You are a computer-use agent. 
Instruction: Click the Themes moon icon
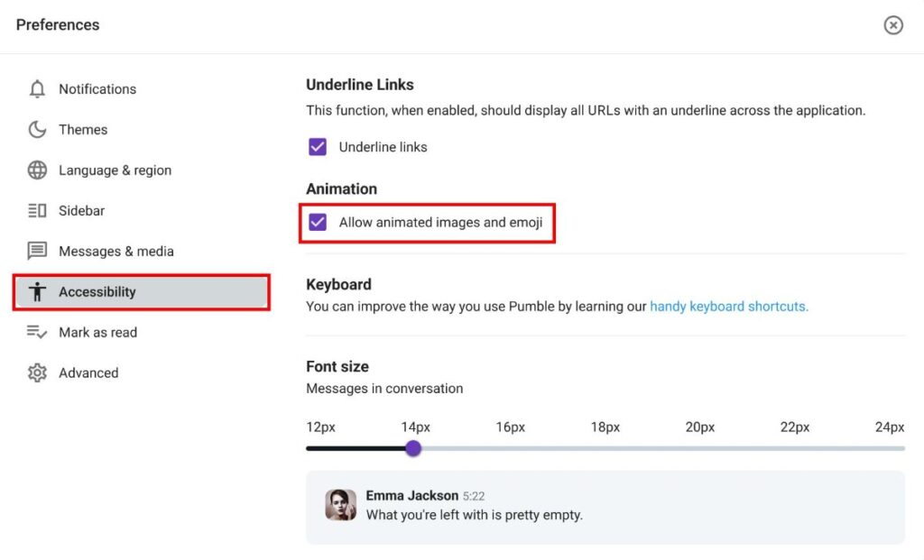pos(37,129)
